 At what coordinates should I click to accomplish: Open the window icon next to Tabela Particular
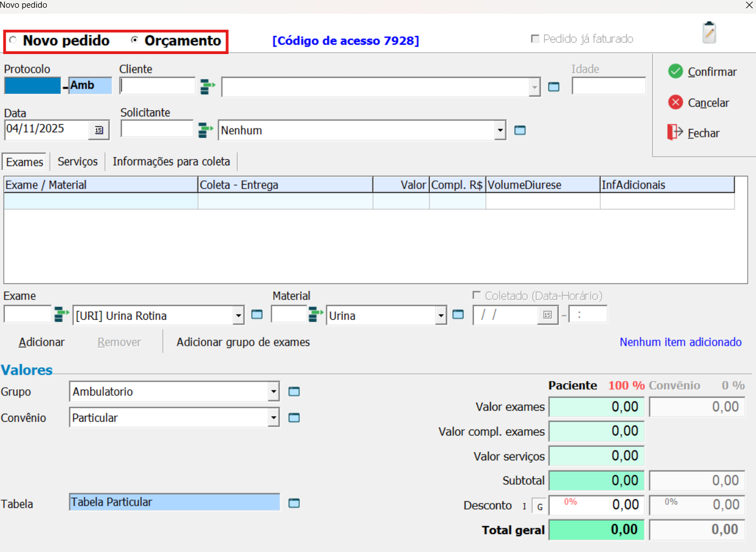coord(294,503)
